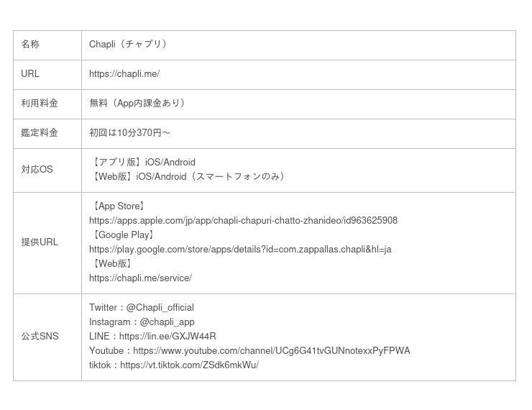Open the Youtube channel URL

click(272, 350)
